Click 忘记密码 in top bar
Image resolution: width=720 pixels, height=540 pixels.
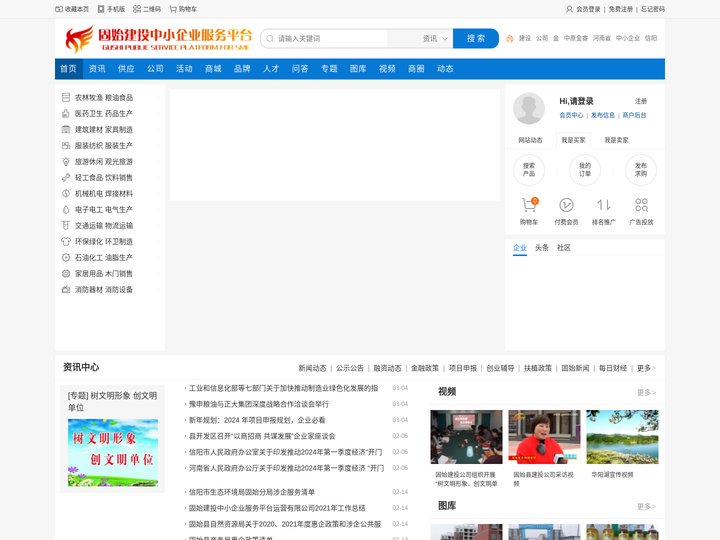pyautogui.click(x=652, y=9)
